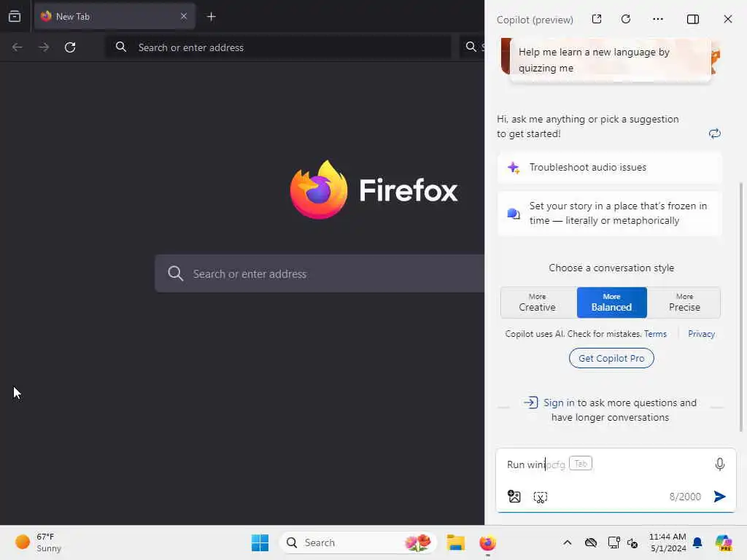Open File Explorer from taskbar
Viewport: 747px width, 560px height.
click(x=455, y=542)
